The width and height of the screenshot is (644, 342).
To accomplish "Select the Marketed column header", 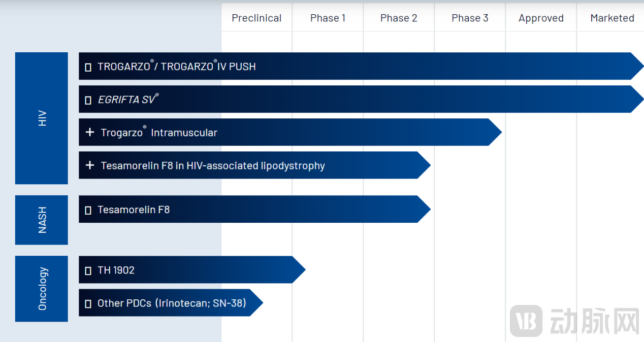I will pos(612,18).
